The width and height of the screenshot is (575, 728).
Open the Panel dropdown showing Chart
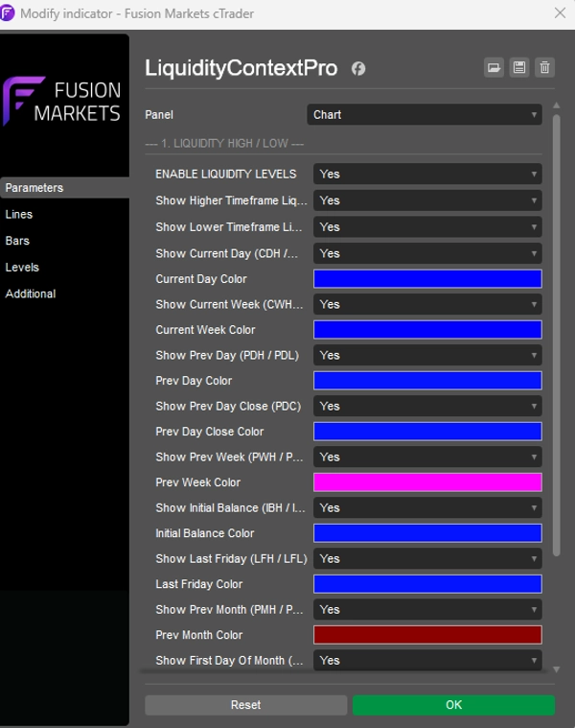pos(425,115)
